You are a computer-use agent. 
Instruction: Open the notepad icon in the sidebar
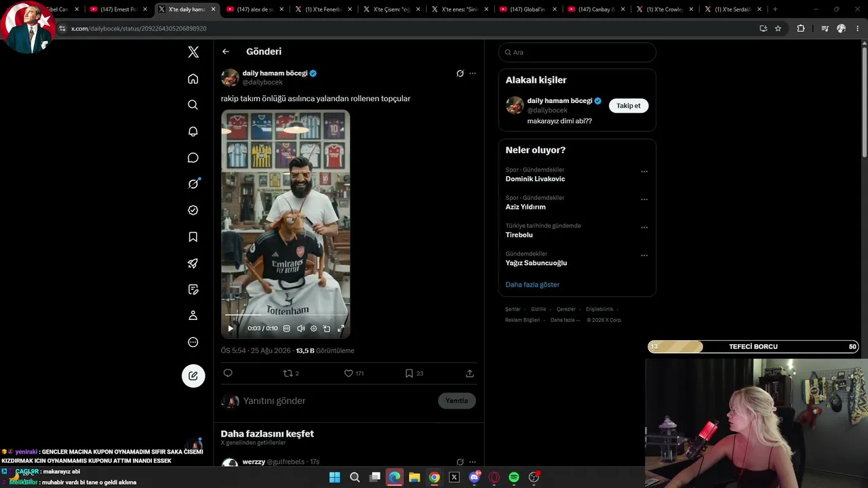click(x=193, y=289)
